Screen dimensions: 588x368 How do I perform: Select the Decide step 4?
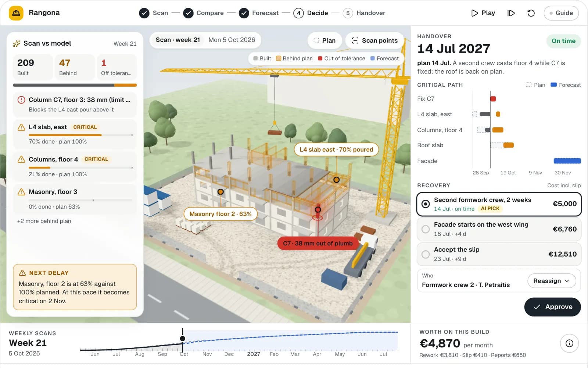click(311, 13)
